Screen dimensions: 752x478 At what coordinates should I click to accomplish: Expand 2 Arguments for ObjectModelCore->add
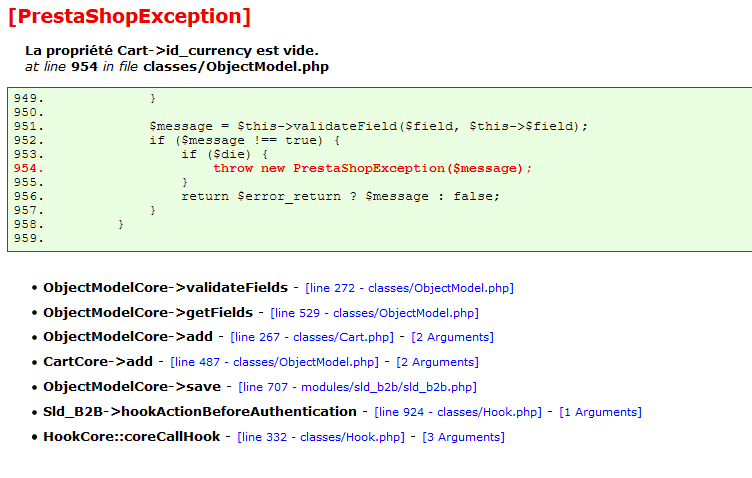(452, 337)
